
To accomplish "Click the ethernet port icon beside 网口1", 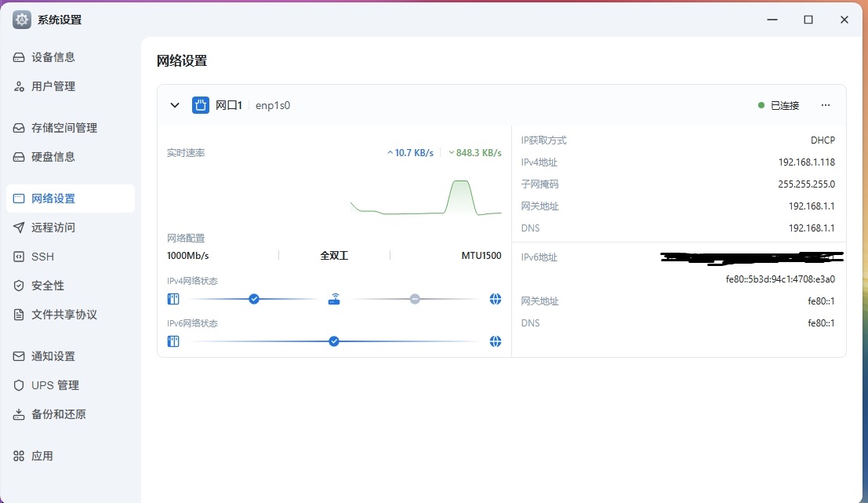I will click(200, 104).
